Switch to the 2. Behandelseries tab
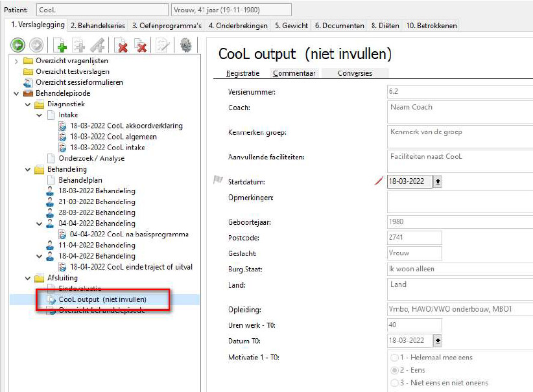Screen dimensions: 533x392 click(98, 25)
